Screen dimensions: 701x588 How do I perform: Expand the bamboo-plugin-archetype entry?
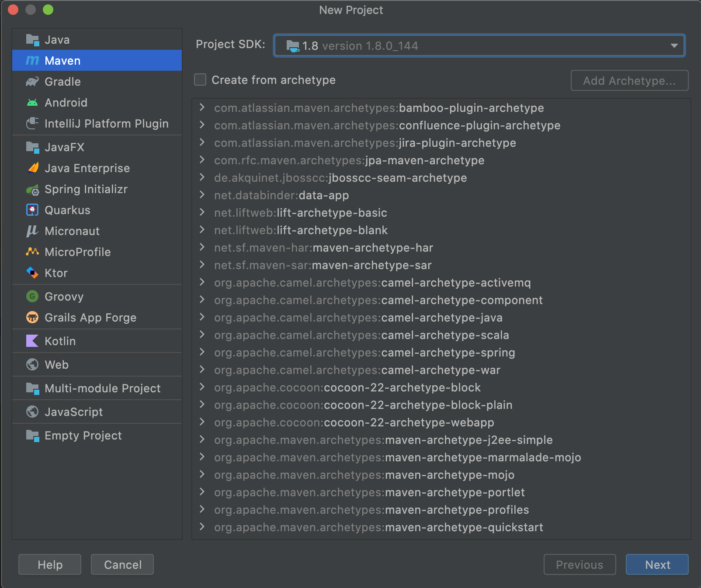tap(202, 107)
